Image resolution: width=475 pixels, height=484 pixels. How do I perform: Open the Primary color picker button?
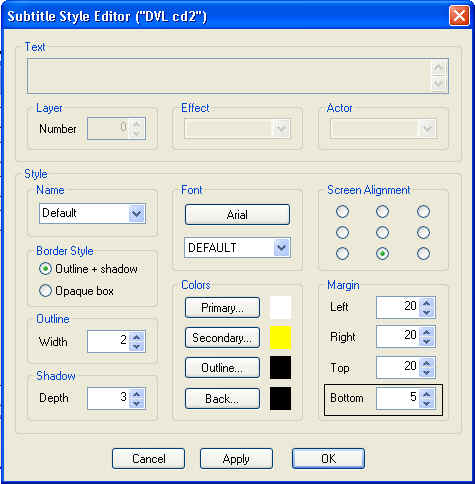pos(222,308)
